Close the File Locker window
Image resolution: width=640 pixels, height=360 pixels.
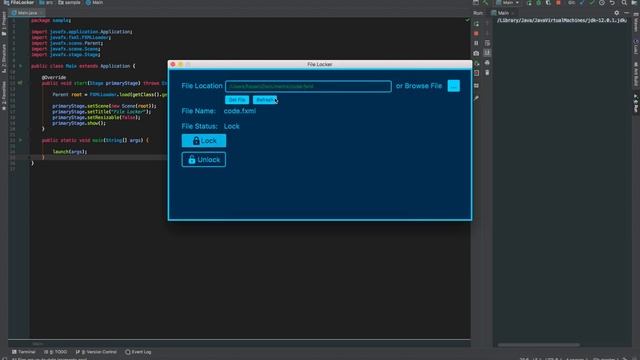173,64
